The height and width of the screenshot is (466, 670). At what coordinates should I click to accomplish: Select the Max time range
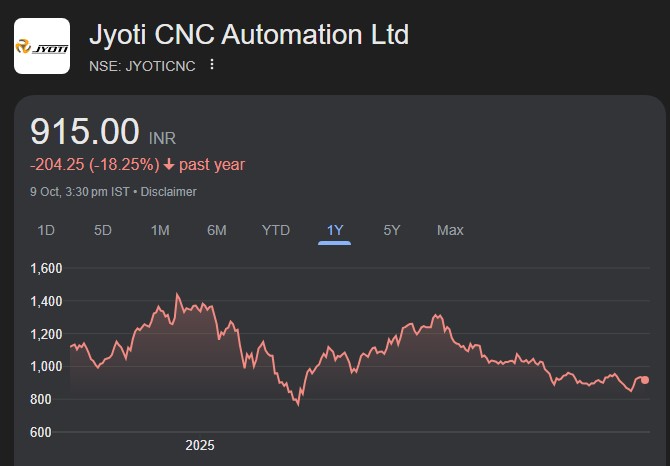click(450, 230)
